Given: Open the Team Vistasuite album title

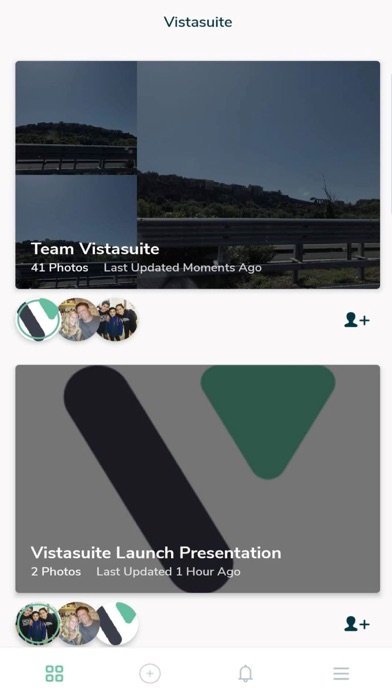Looking at the screenshot, I should coord(95,249).
